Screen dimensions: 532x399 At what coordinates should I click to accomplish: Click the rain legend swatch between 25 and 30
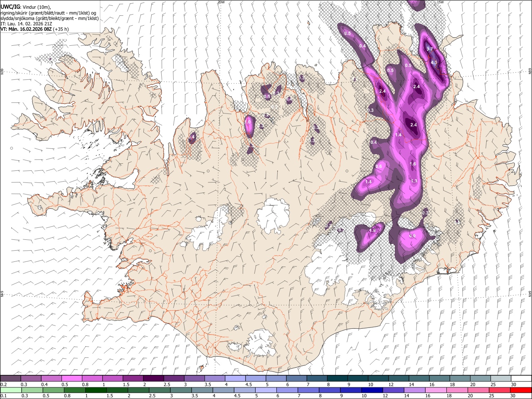point(500,390)
